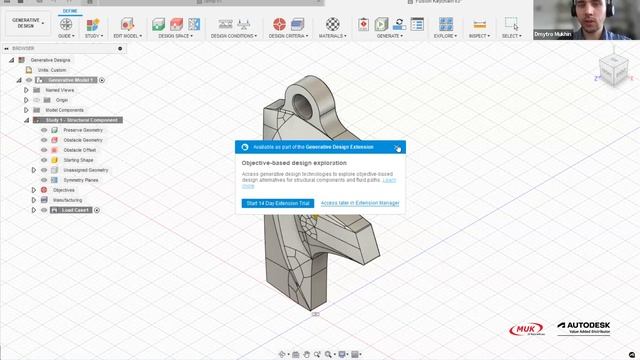
Task: Expand the Manufacturing node
Action: click(34, 200)
